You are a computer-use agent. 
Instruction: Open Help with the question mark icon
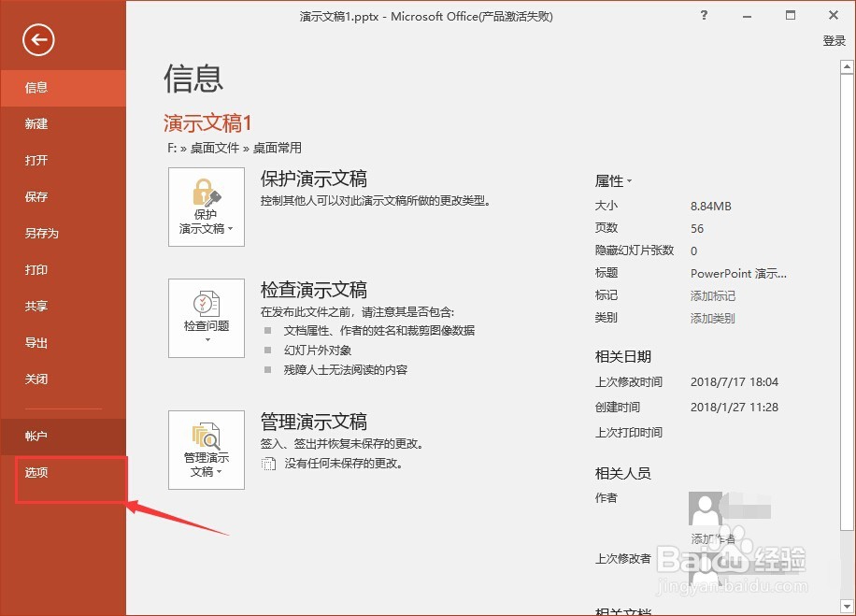coord(703,15)
